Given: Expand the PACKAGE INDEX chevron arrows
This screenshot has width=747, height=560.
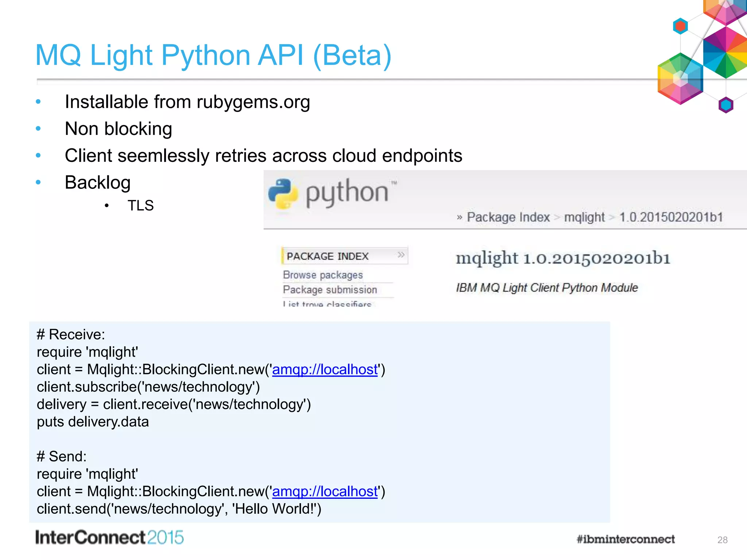Looking at the screenshot, I should pyautogui.click(x=401, y=255).
